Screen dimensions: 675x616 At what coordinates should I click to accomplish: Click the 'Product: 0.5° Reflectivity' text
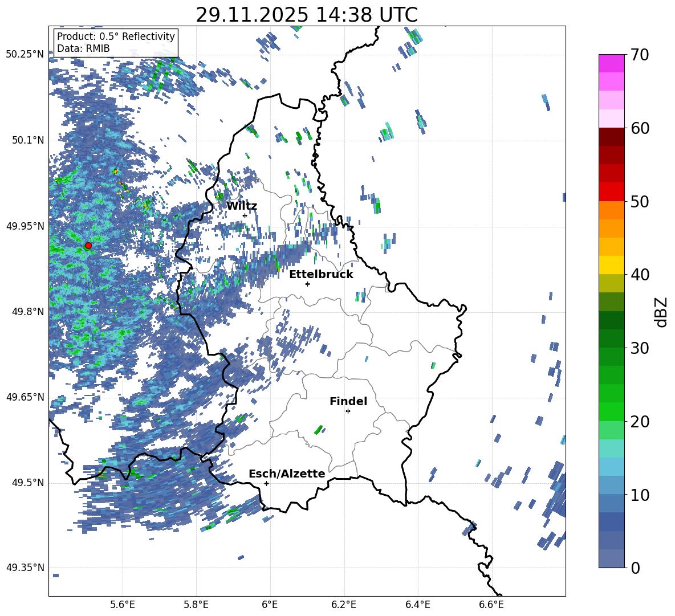point(116,36)
